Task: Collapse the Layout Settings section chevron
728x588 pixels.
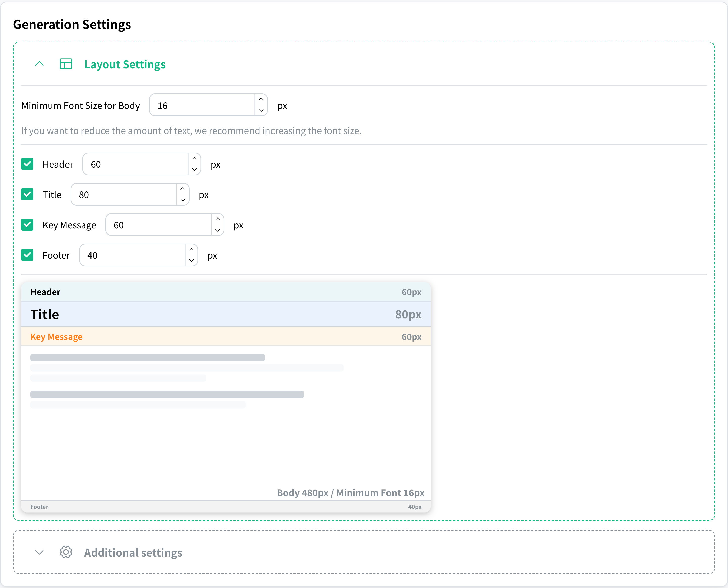Action: point(40,64)
